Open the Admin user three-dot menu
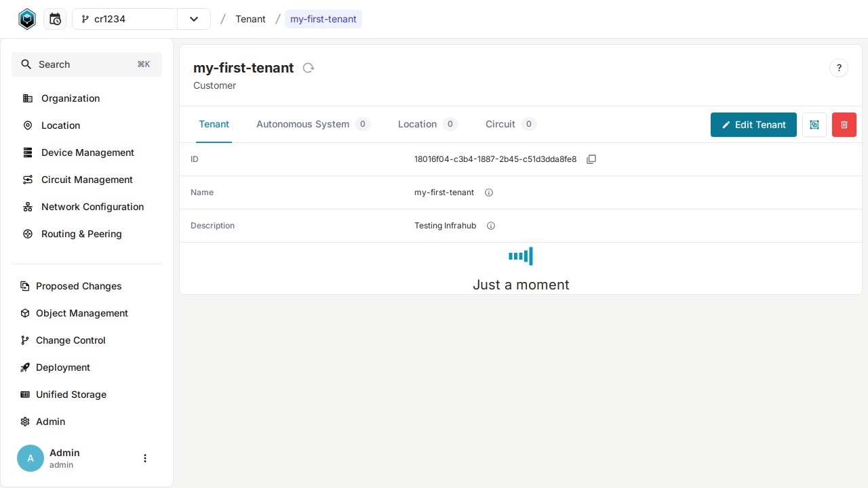Image resolution: width=868 pixels, height=488 pixels. click(144, 458)
